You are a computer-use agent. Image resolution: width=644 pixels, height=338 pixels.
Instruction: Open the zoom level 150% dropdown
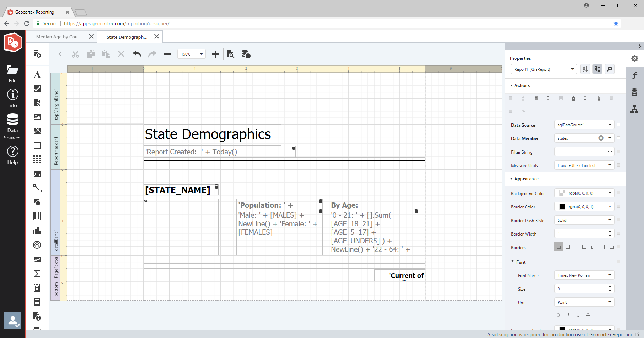(x=192, y=54)
